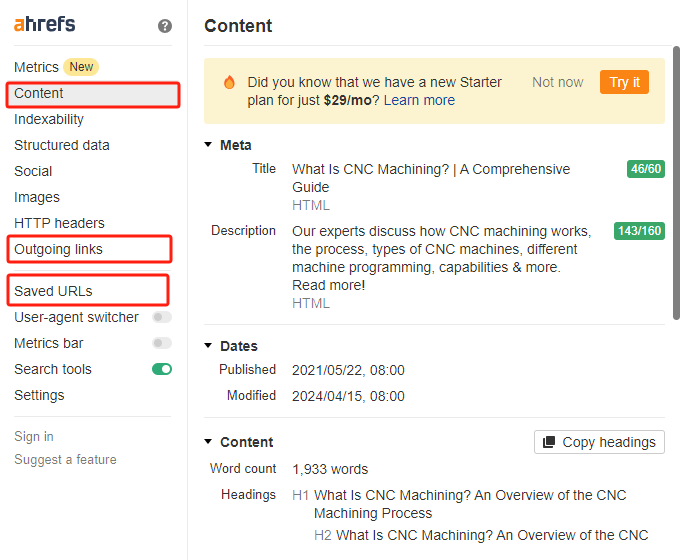
Task: Select Outgoing links in the sidebar
Action: click(x=58, y=249)
